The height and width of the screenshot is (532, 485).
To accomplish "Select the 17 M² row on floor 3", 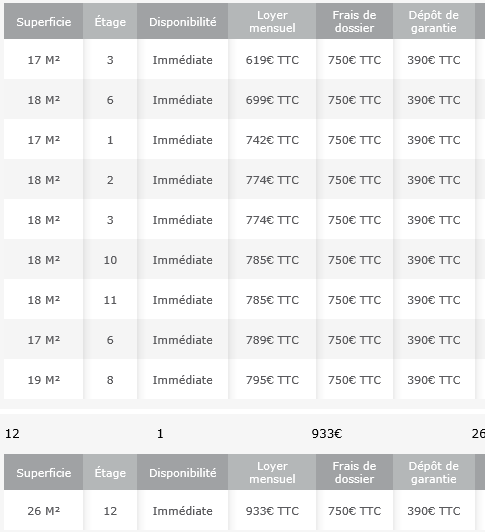I will point(244,59).
